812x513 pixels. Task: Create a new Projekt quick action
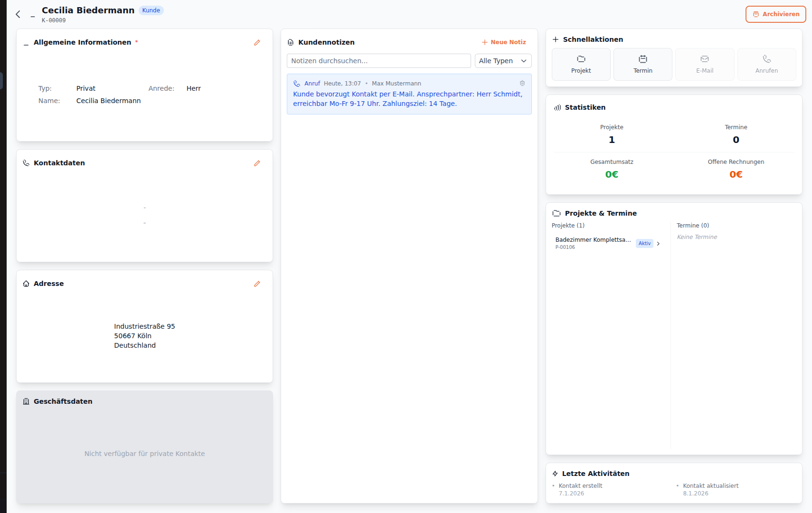point(581,64)
